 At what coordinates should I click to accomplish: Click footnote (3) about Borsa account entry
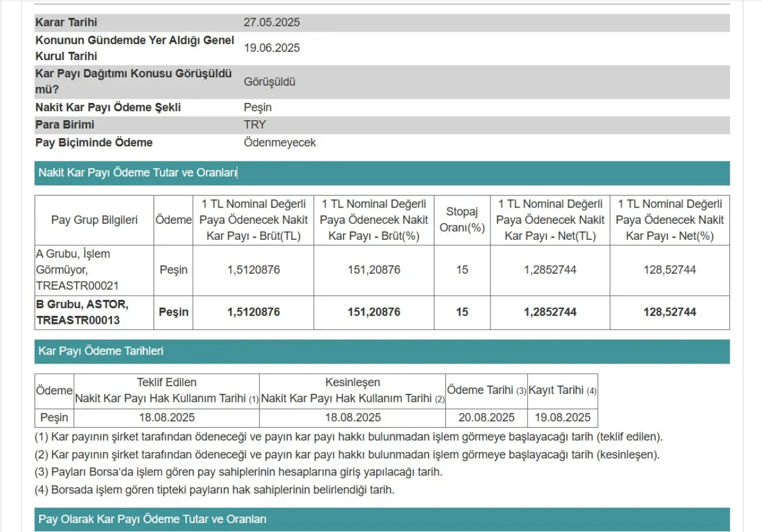click(x=239, y=472)
